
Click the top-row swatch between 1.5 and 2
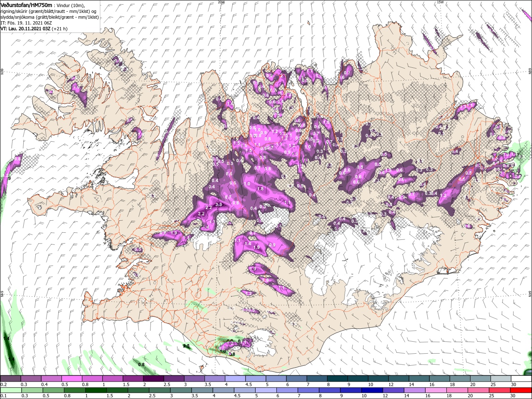pos(134,379)
